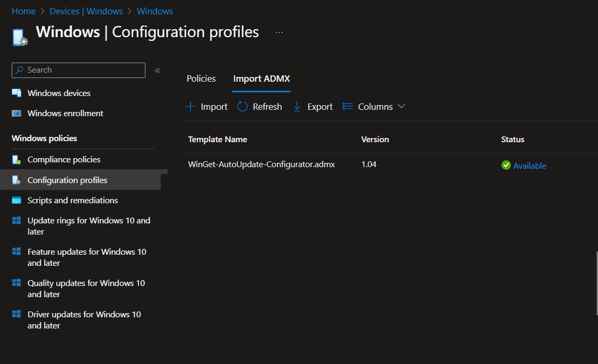The width and height of the screenshot is (598, 364).
Task: Click the Scripts and remediations icon
Action: (17, 201)
